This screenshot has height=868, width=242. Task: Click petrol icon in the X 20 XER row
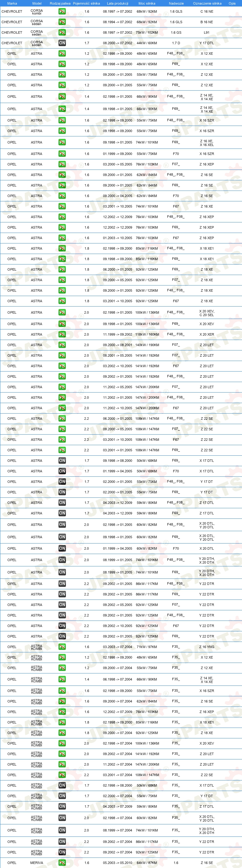click(62, 334)
